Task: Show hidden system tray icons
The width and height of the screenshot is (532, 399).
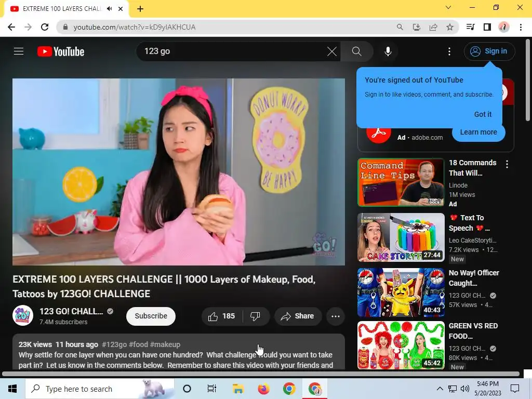Action: coord(440,389)
